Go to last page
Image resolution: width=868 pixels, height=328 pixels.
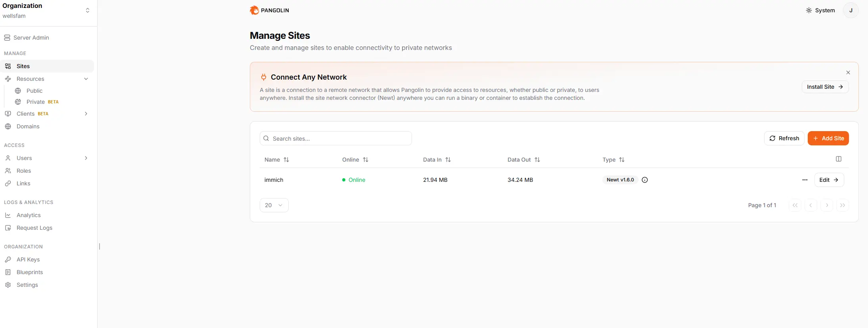(843, 205)
